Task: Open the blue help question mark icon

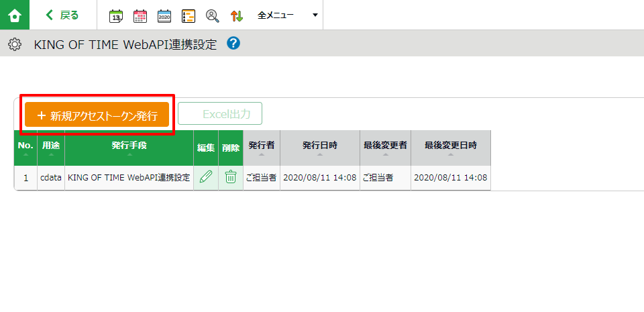Action: click(233, 43)
